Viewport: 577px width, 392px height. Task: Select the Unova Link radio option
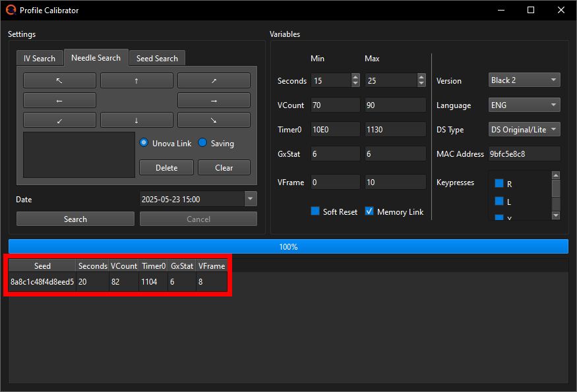click(144, 143)
